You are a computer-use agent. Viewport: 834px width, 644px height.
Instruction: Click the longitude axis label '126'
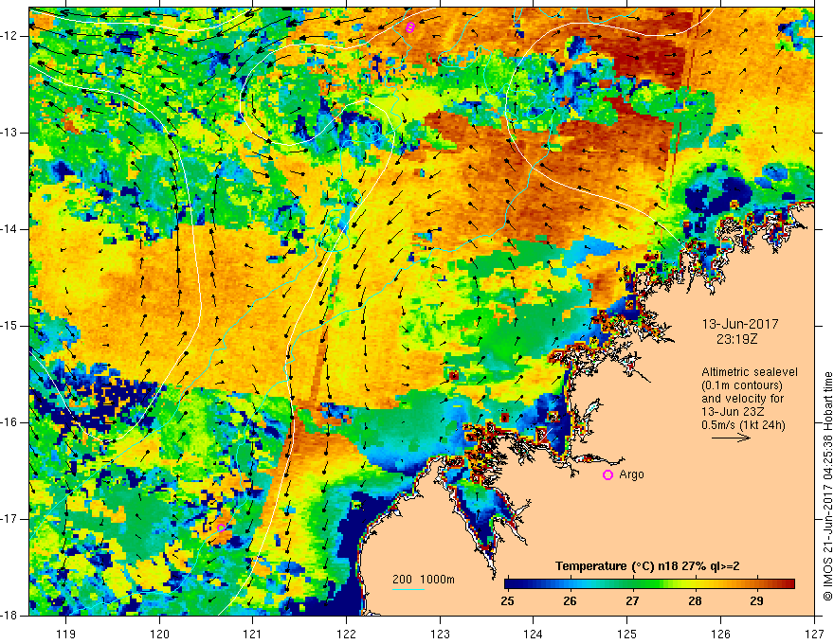tap(720, 634)
